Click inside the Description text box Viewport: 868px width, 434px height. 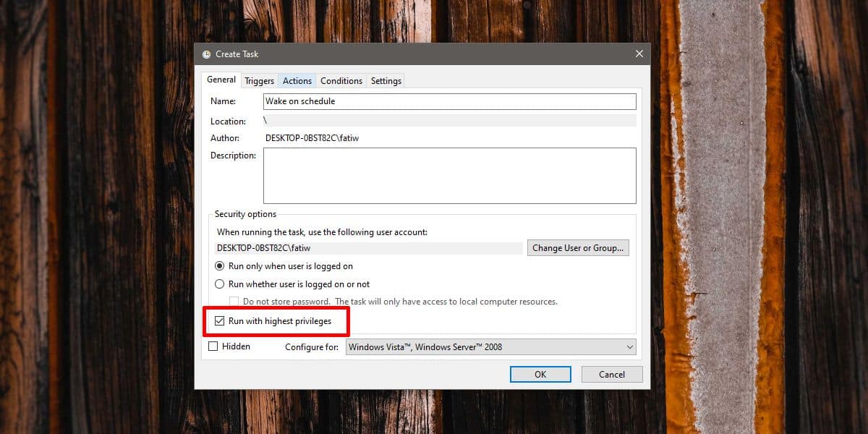pos(450,176)
